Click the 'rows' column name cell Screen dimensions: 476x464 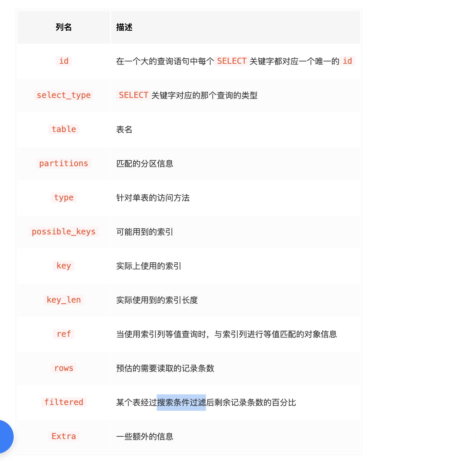(x=64, y=368)
